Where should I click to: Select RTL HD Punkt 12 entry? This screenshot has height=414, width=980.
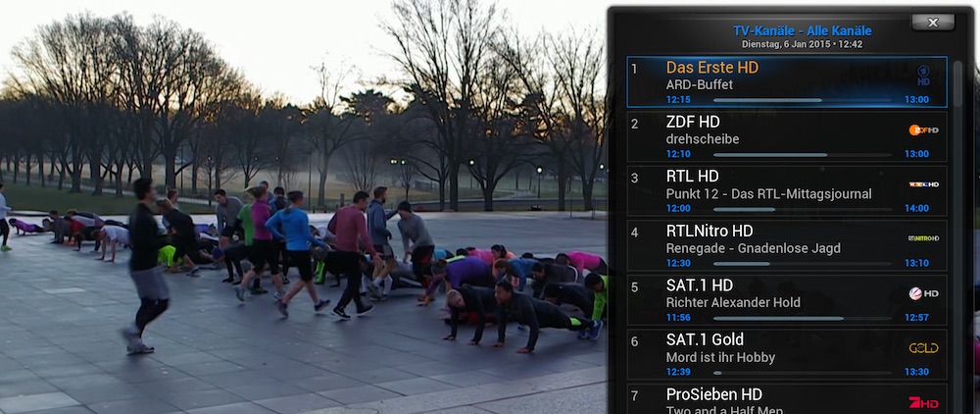[x=787, y=190]
